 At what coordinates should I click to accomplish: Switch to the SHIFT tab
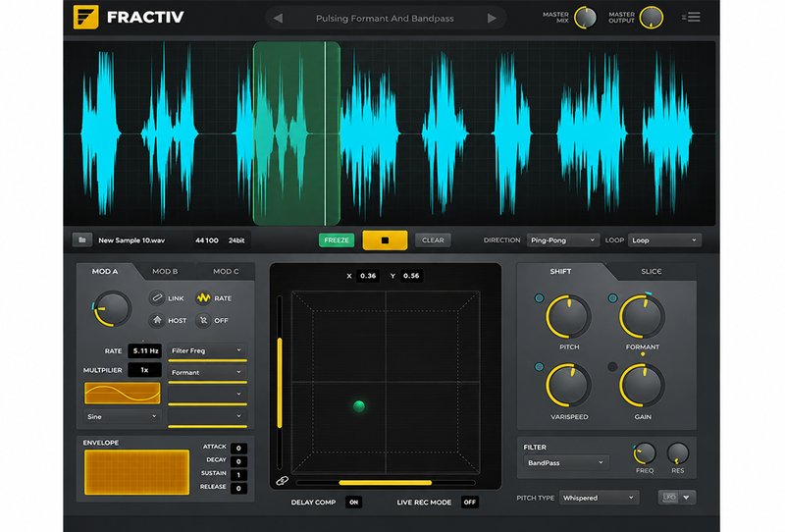tap(560, 271)
